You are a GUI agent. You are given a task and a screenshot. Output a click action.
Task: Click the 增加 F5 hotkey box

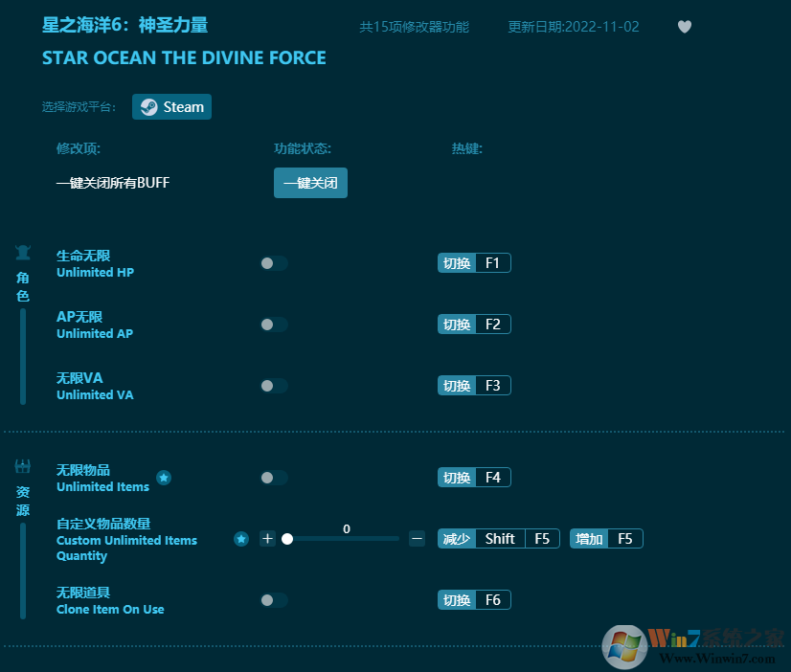(x=606, y=538)
